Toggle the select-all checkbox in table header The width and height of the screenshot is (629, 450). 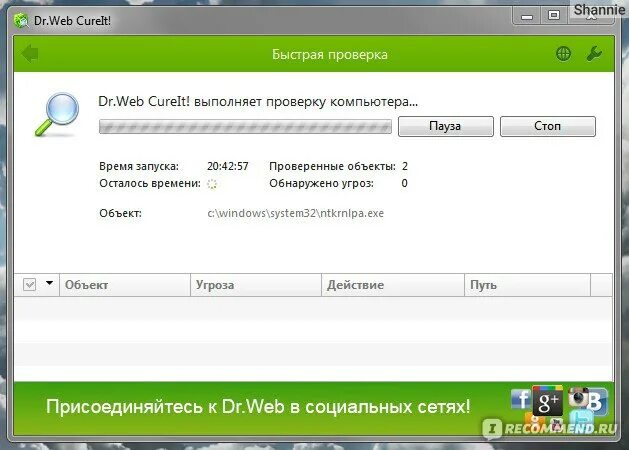pos(30,285)
